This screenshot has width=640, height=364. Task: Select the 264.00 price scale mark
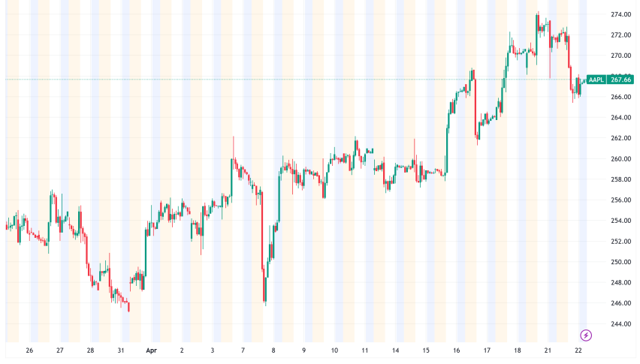pos(620,118)
